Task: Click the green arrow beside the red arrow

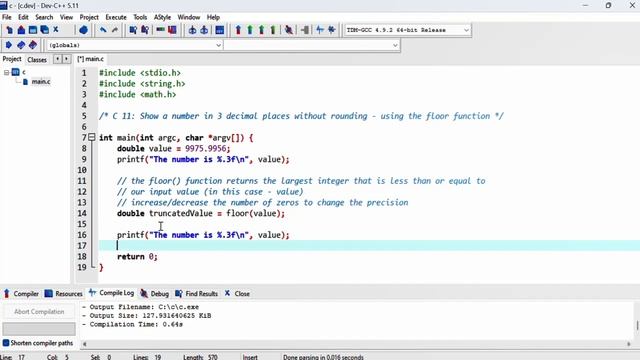Action: point(250,30)
